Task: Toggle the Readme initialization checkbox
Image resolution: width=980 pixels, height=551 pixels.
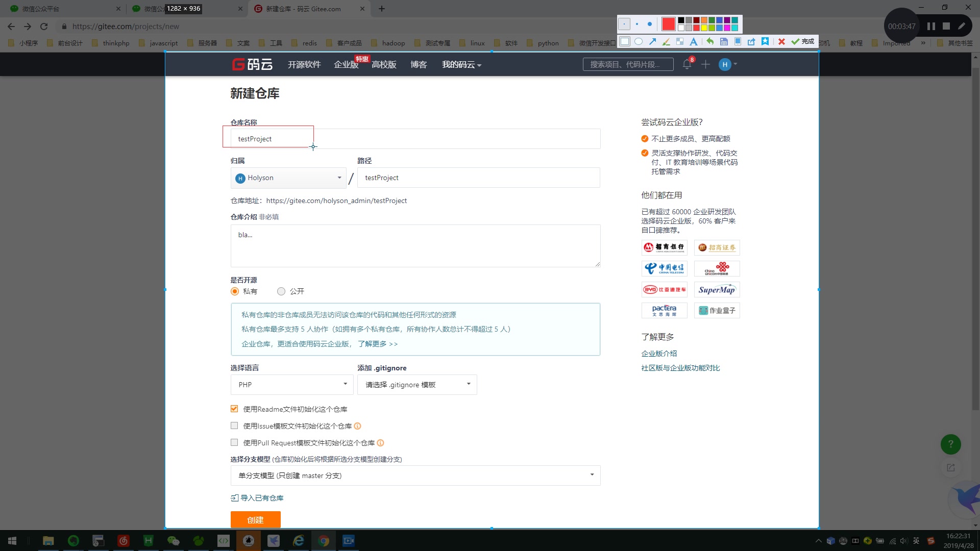Action: pos(234,409)
